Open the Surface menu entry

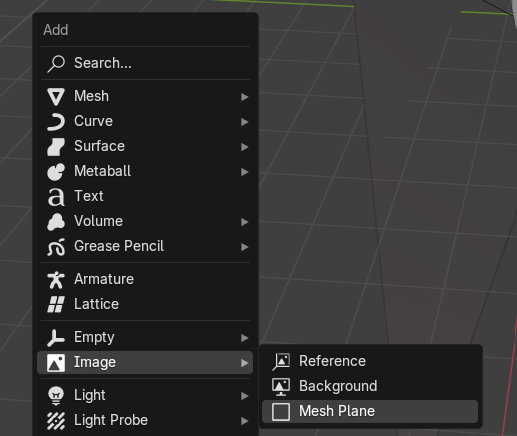coord(145,146)
